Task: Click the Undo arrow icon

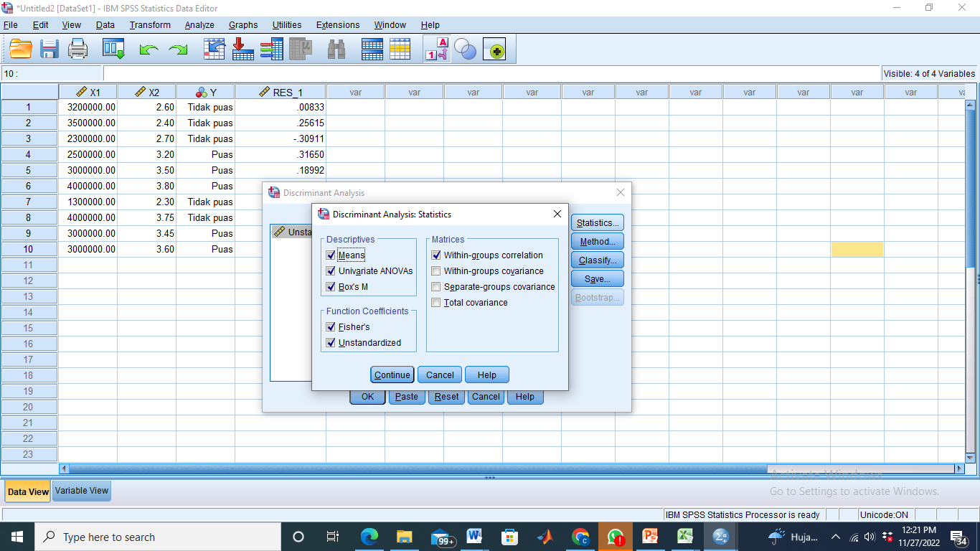Action: coord(149,49)
